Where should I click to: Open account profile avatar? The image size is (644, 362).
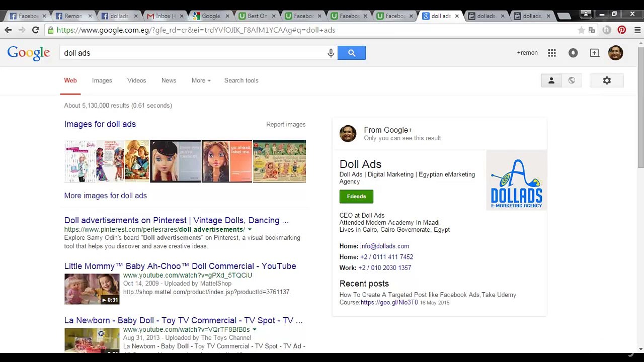(x=616, y=53)
